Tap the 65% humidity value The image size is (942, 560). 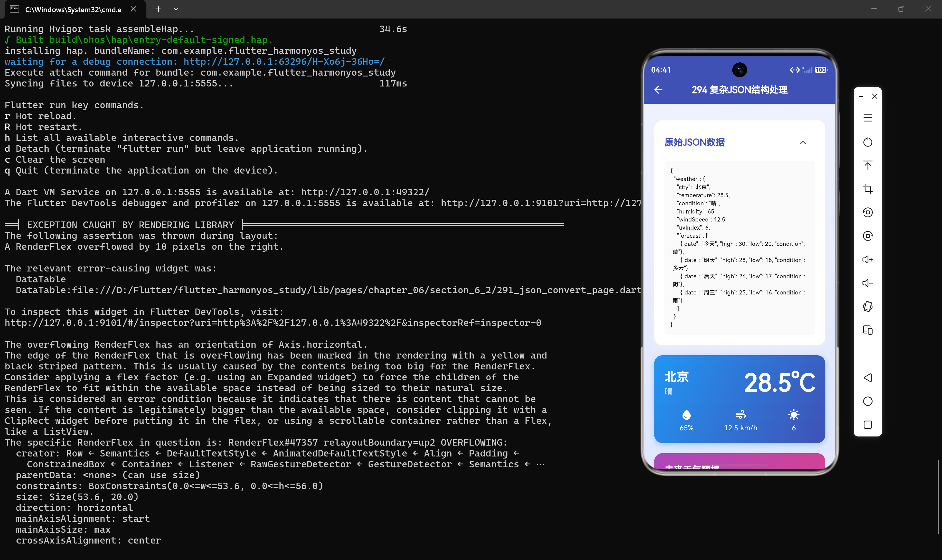686,428
